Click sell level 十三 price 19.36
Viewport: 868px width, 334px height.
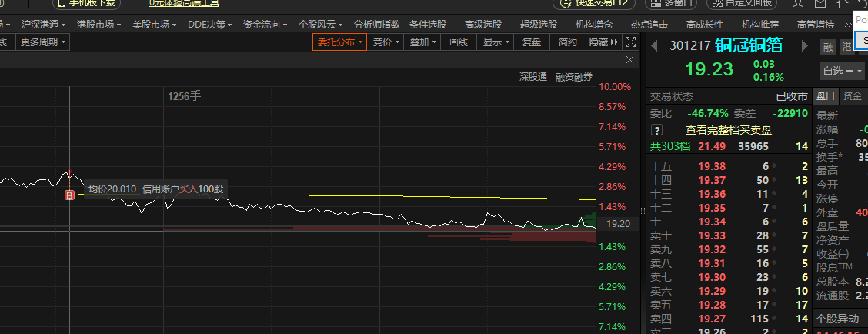pyautogui.click(x=712, y=194)
